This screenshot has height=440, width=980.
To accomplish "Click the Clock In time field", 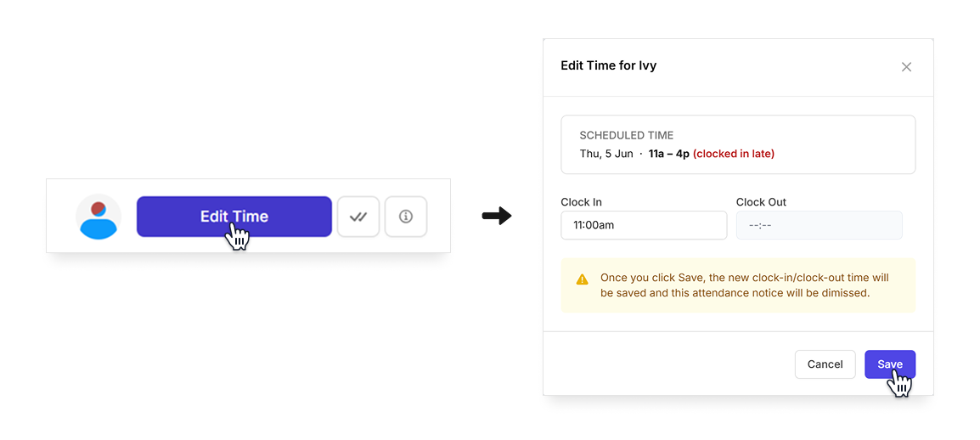I will 644,225.
